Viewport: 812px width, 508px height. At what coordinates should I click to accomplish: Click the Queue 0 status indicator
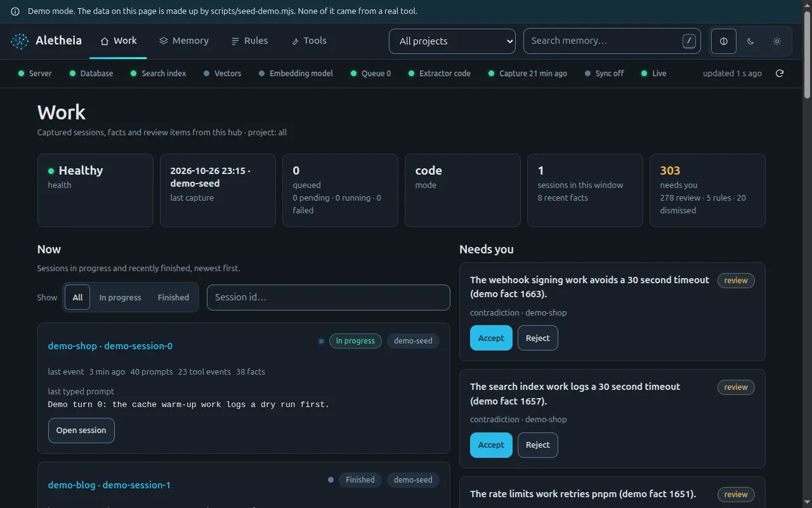(371, 73)
